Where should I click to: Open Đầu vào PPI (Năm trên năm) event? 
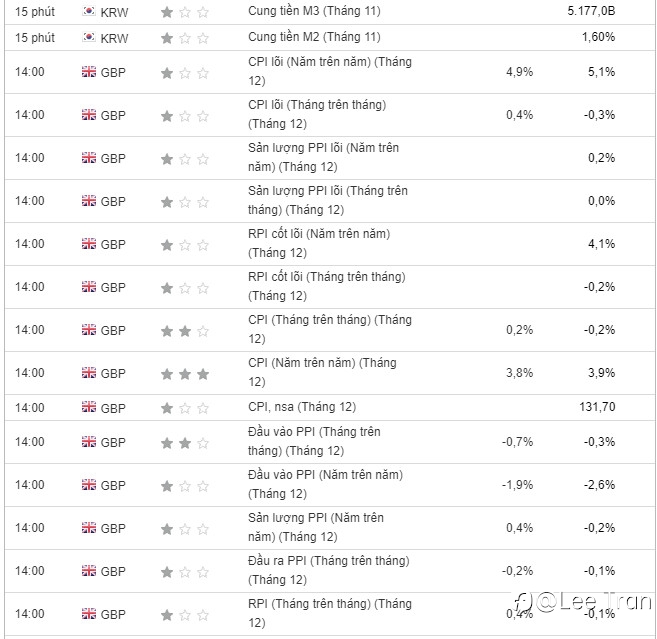tap(326, 484)
